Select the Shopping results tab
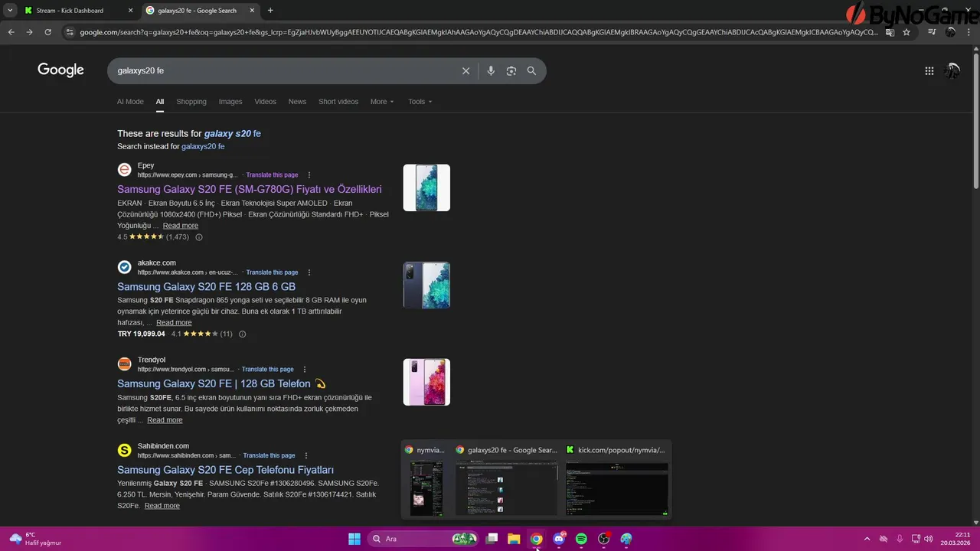The height and width of the screenshot is (551, 980). coord(191,102)
